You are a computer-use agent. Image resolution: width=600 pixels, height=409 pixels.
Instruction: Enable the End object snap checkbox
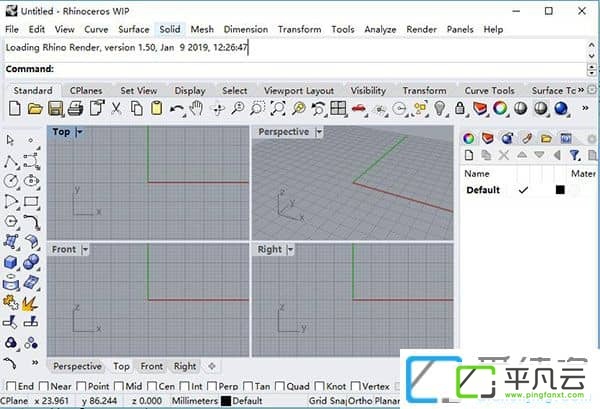11,386
